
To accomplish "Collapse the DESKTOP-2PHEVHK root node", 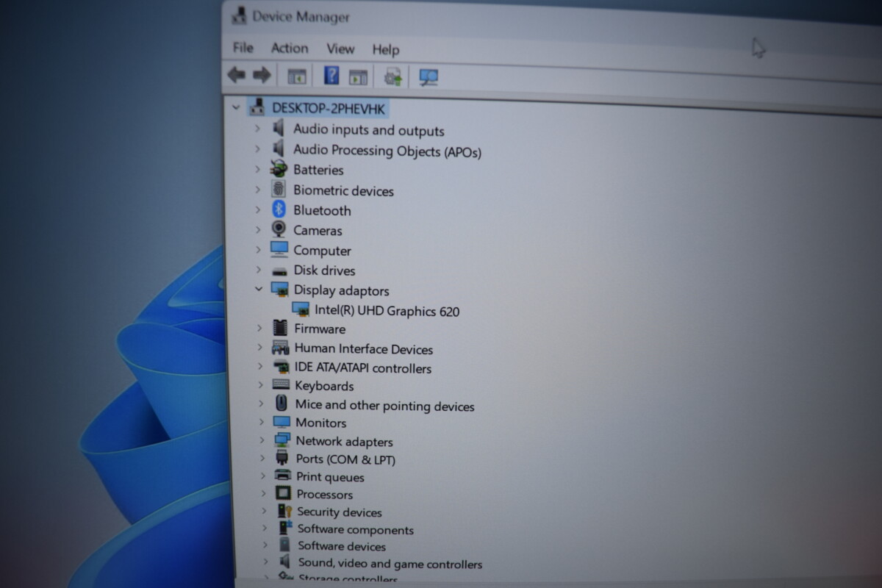I will [x=236, y=107].
